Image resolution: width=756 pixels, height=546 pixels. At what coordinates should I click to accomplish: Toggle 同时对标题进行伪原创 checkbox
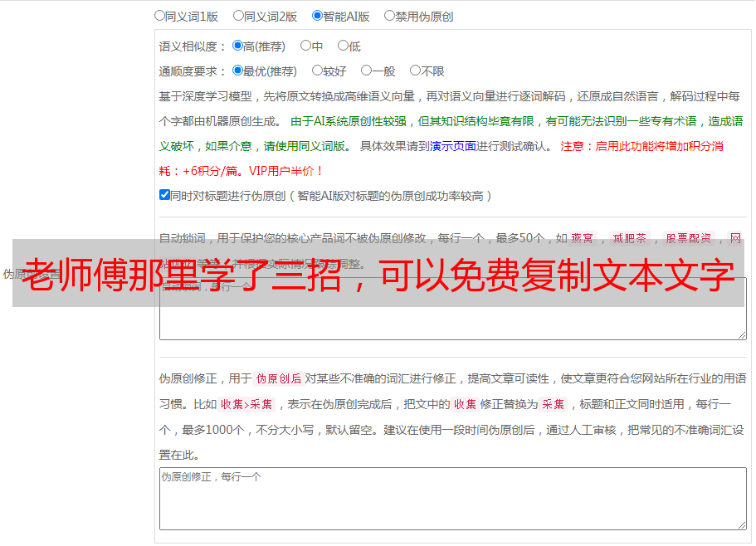click(x=164, y=195)
